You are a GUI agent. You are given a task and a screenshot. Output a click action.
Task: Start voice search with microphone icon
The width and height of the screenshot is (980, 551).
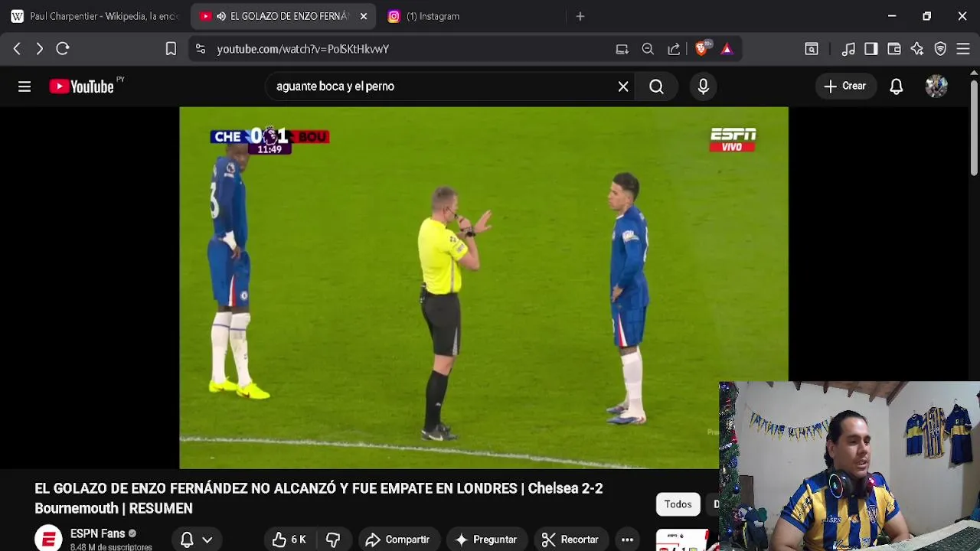(703, 86)
